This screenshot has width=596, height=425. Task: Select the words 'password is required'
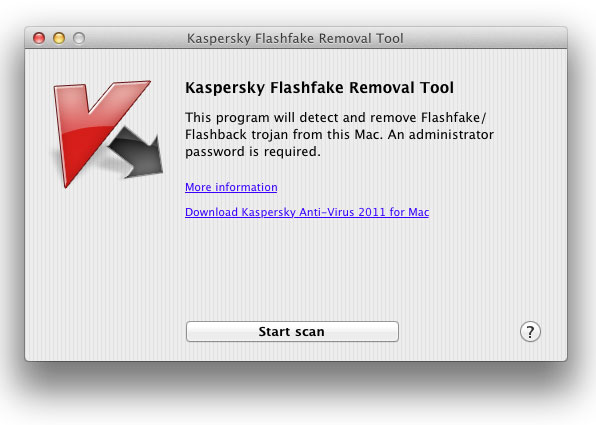point(253,152)
